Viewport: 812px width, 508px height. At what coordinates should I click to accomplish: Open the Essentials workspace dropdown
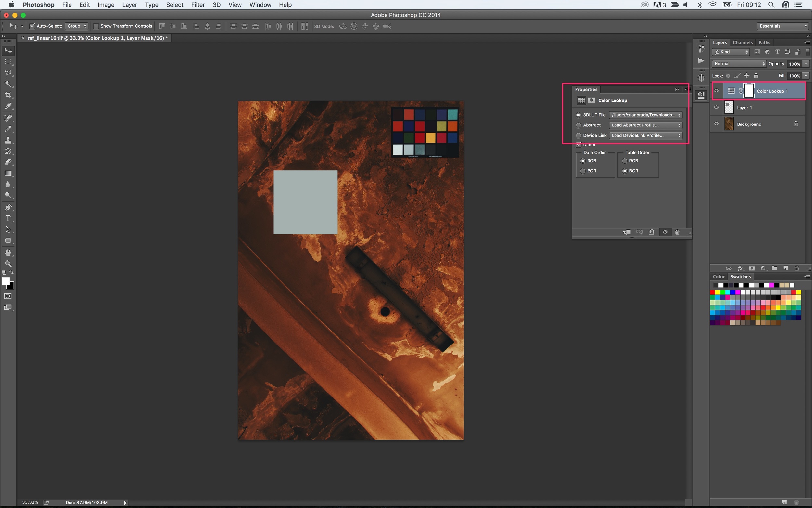click(x=783, y=26)
